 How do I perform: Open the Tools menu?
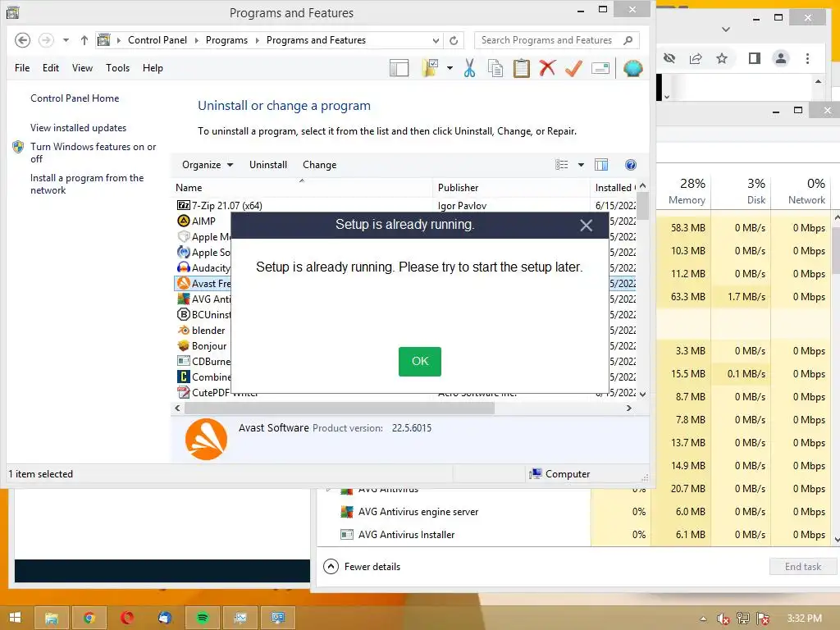click(x=117, y=68)
